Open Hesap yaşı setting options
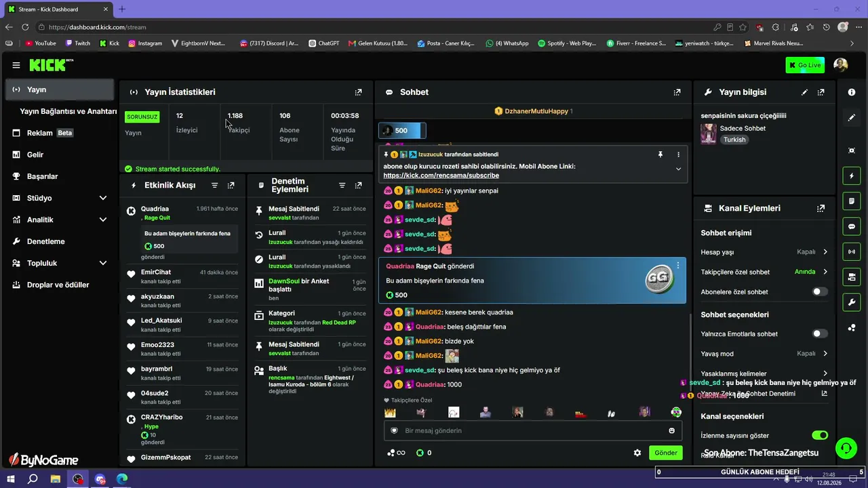The height and width of the screenshot is (488, 868). [x=764, y=252]
